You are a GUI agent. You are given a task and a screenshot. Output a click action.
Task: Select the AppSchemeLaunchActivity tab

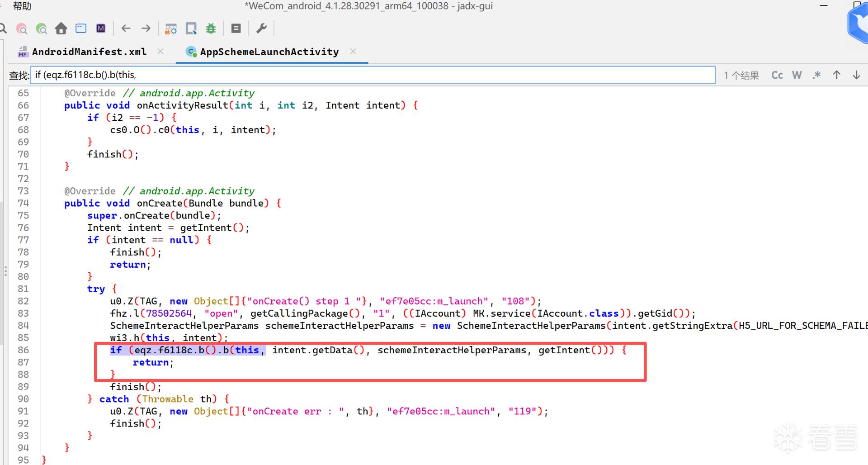(269, 52)
